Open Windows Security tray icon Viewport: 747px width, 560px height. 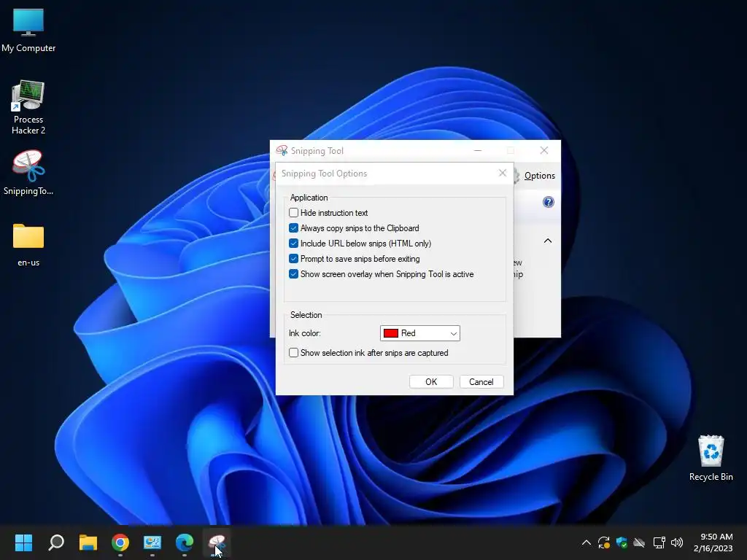coord(622,542)
